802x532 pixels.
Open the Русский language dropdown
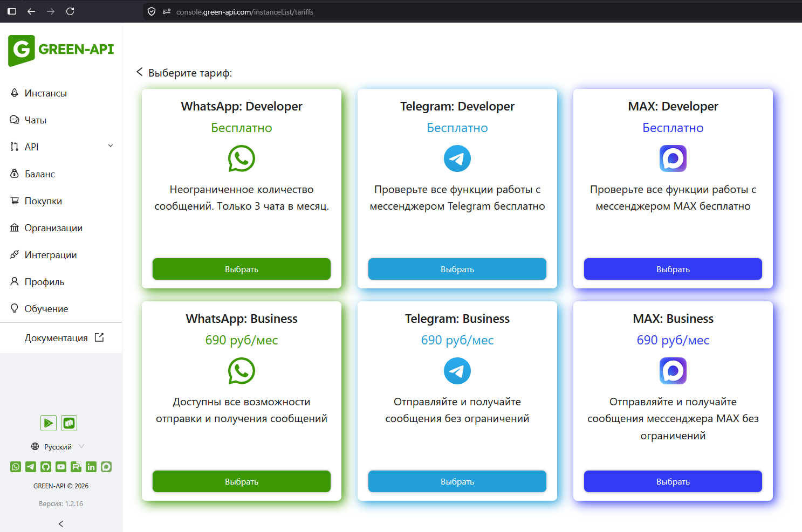(x=58, y=447)
